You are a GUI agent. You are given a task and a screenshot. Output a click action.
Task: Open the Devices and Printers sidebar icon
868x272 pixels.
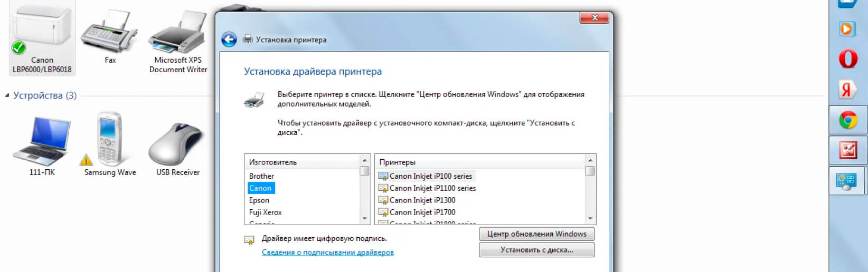[847, 181]
